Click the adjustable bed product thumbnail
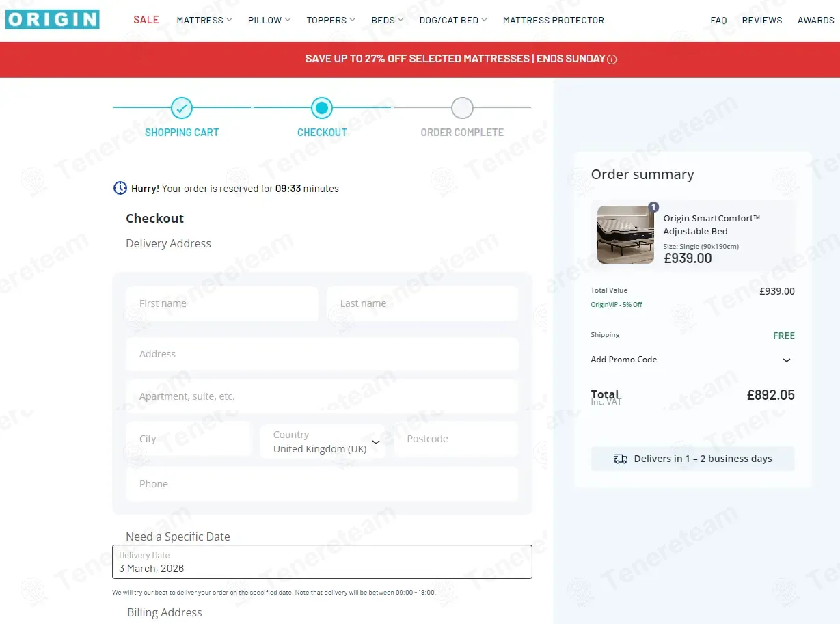 tap(625, 234)
